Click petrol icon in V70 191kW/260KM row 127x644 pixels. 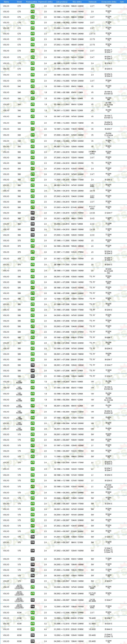(32, 515)
